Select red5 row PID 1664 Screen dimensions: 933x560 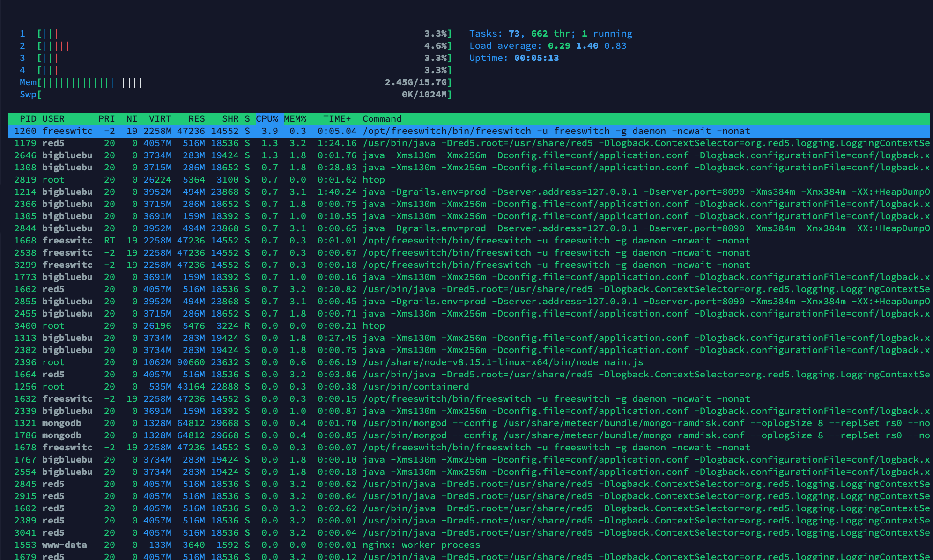[469, 375]
